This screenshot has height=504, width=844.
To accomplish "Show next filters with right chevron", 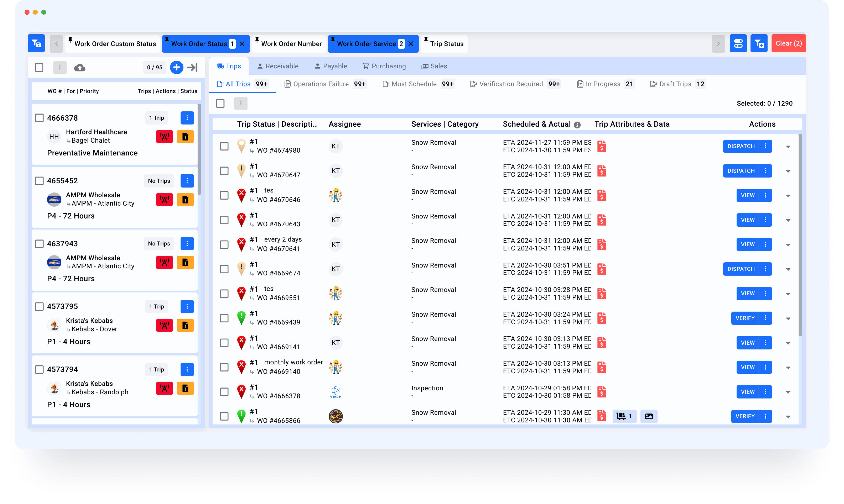I will pyautogui.click(x=718, y=43).
